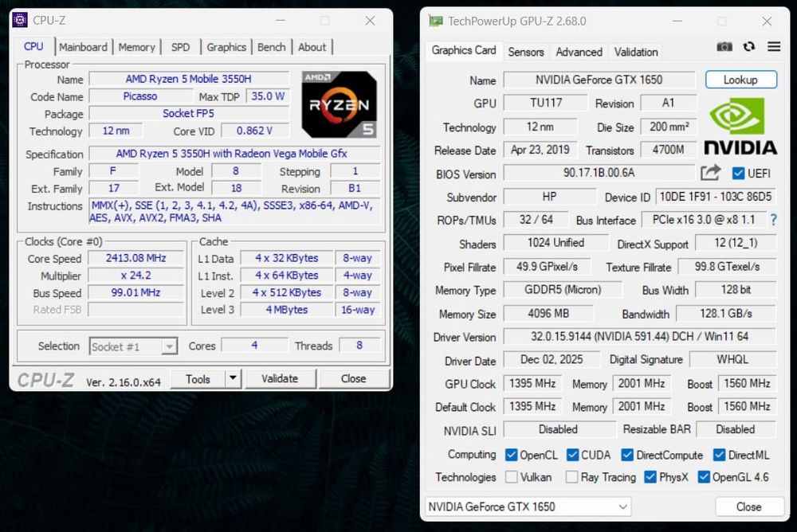Viewport: 797px width, 532px height.
Task: Click the GPU-Z Name field value
Action: pos(599,80)
